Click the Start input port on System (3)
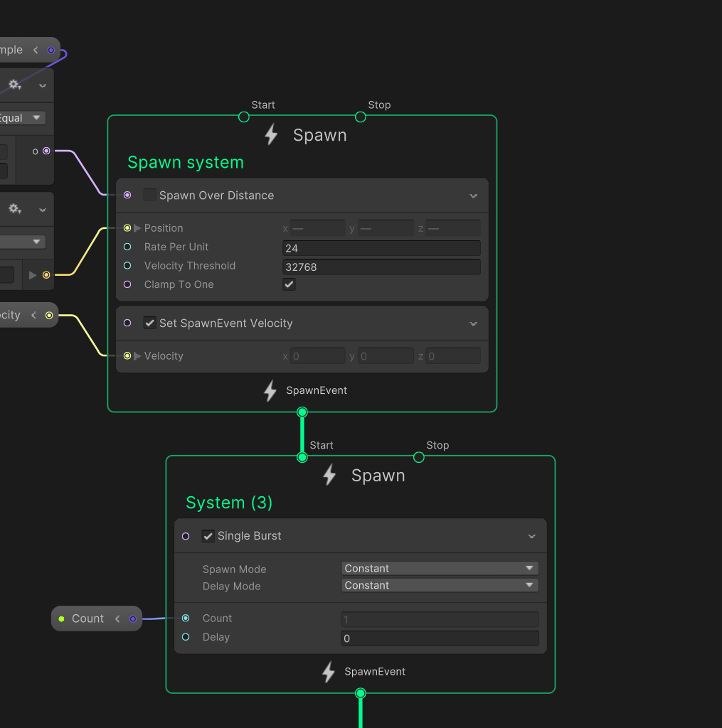Viewport: 722px width, 728px height. [x=302, y=457]
